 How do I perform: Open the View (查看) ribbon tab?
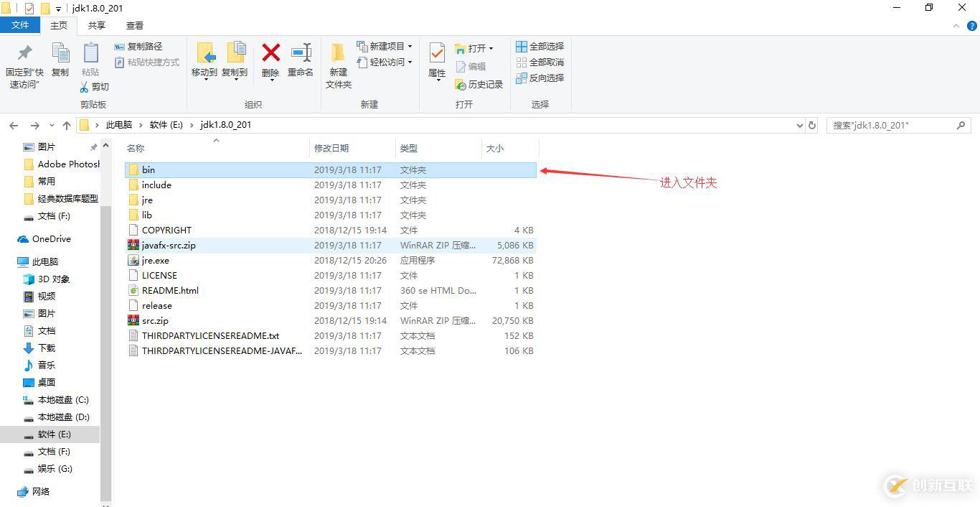(x=135, y=25)
